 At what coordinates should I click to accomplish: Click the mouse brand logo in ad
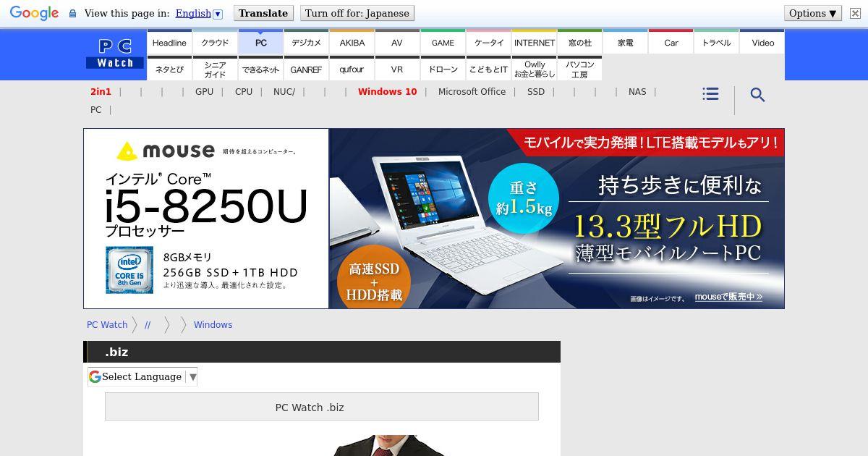pyautogui.click(x=166, y=151)
